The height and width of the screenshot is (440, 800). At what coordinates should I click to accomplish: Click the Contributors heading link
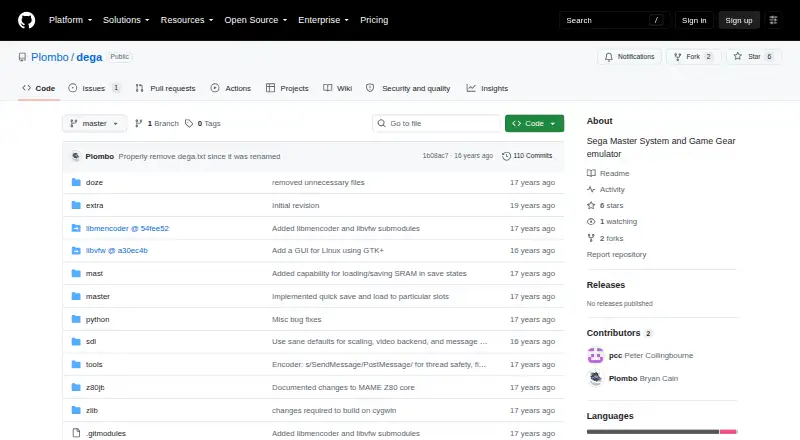point(619,333)
